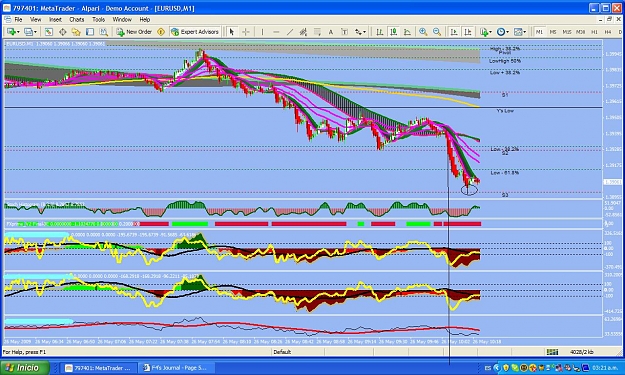Select the Text Label 'T' tool
Image resolution: width=625 pixels, height=375 pixels.
(344, 32)
